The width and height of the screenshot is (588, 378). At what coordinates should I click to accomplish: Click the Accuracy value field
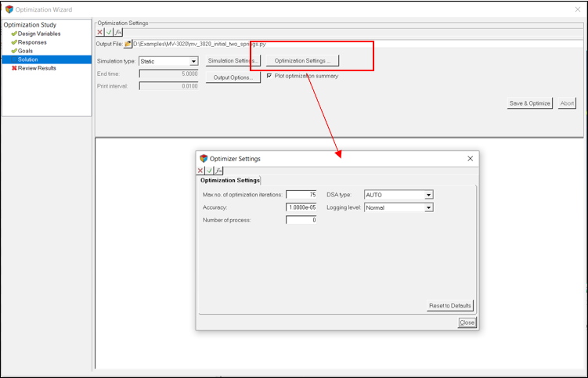(301, 207)
